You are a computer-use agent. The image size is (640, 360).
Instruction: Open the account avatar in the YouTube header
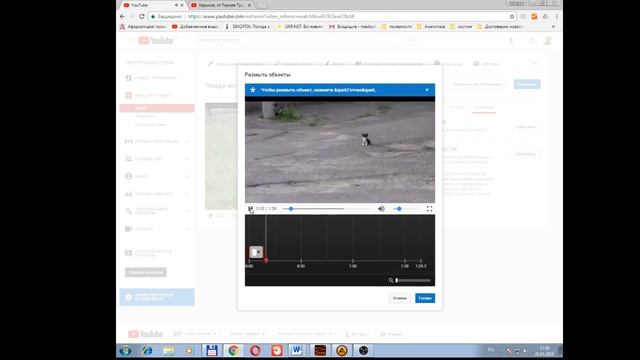[x=548, y=40]
